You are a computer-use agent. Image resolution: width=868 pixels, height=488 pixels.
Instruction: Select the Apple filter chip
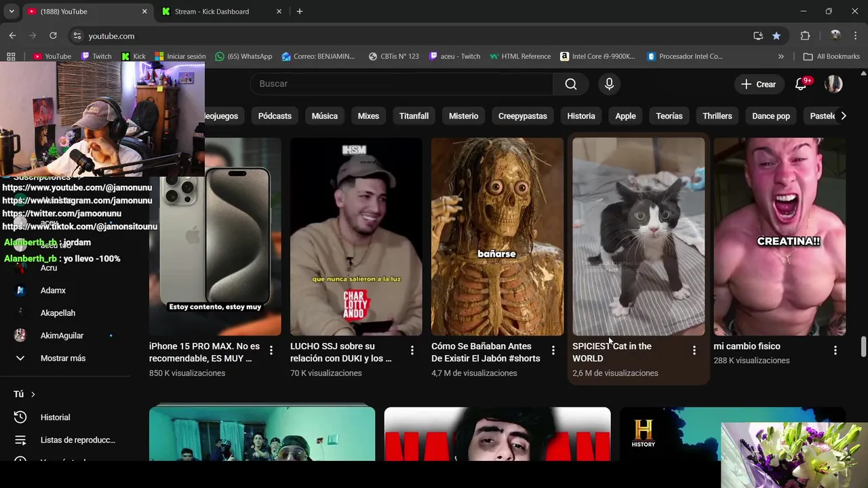click(625, 116)
